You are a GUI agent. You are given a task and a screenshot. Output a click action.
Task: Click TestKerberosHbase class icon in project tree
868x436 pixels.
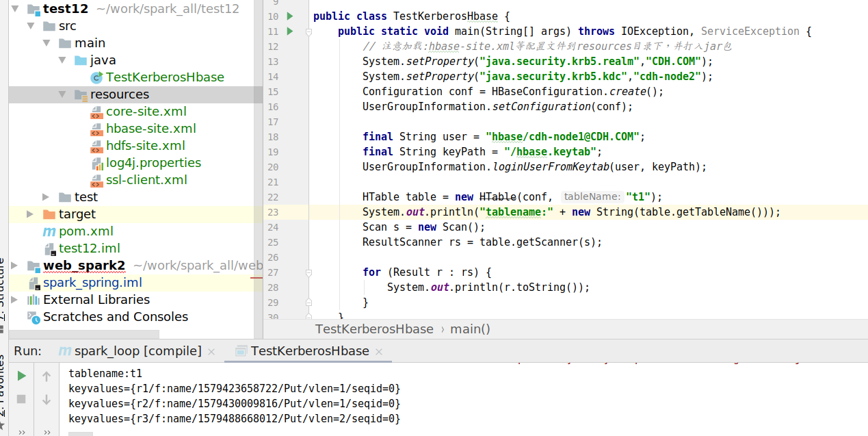[x=96, y=77]
